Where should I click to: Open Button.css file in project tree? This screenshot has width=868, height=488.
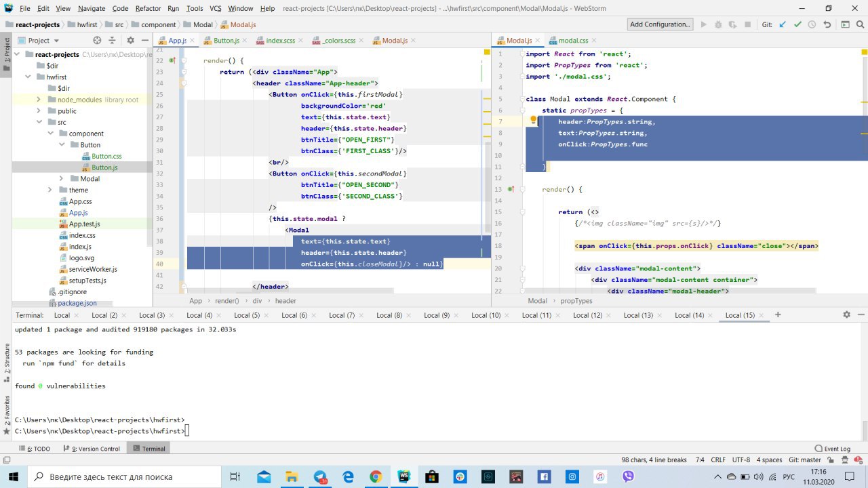(106, 157)
